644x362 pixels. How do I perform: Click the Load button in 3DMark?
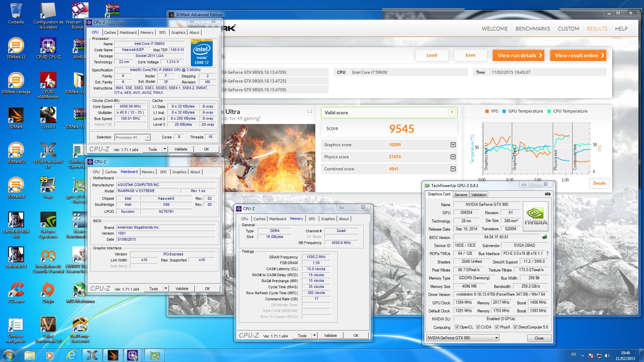tap(432, 55)
